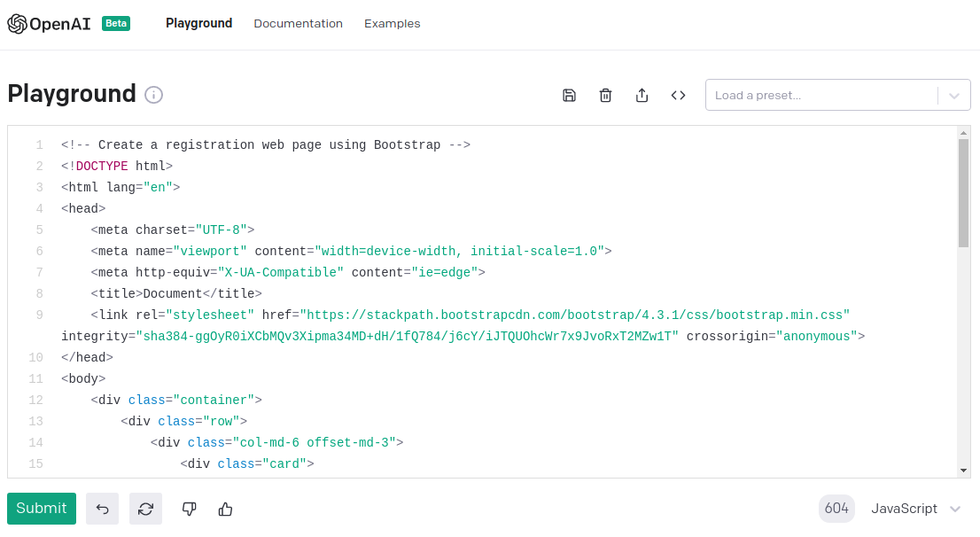The height and width of the screenshot is (537, 980).
Task: Click the info icon beside Playground
Action: click(153, 95)
